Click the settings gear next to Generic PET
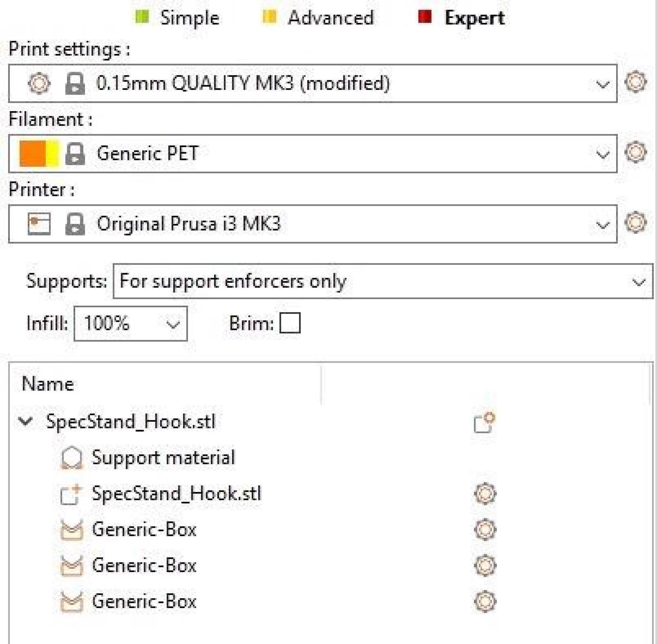657x644 pixels. [636, 152]
